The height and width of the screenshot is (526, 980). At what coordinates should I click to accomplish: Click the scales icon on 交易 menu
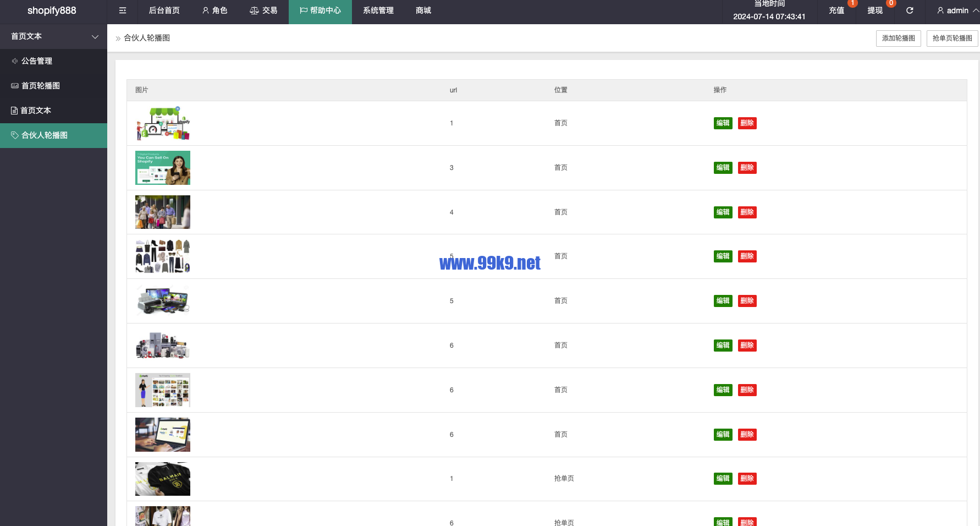254,10
